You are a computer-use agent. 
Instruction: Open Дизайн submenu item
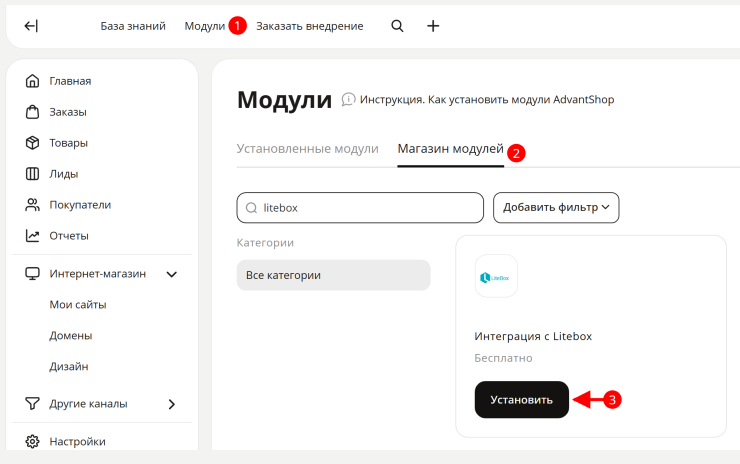(x=69, y=367)
